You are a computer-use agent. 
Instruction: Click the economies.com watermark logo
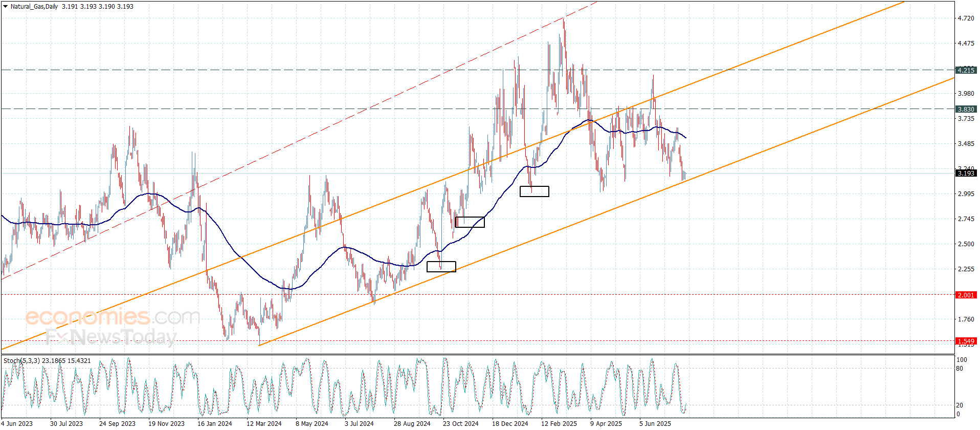pos(113,317)
